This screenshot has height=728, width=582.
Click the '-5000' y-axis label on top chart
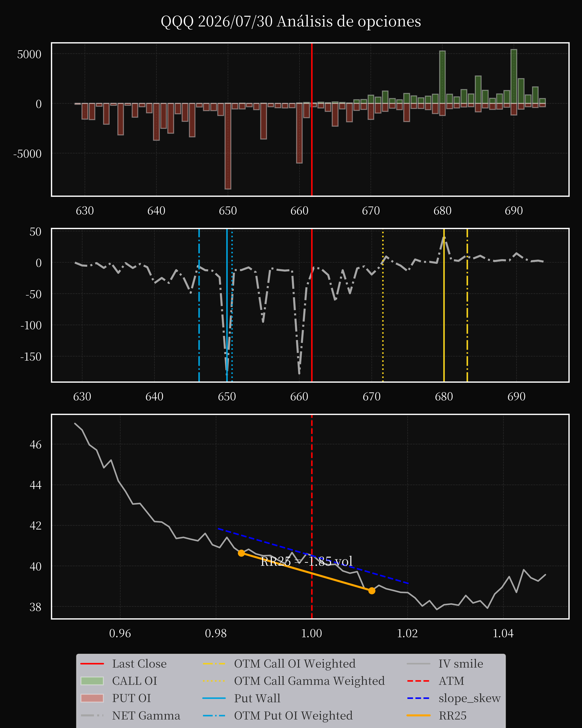pyautogui.click(x=27, y=154)
